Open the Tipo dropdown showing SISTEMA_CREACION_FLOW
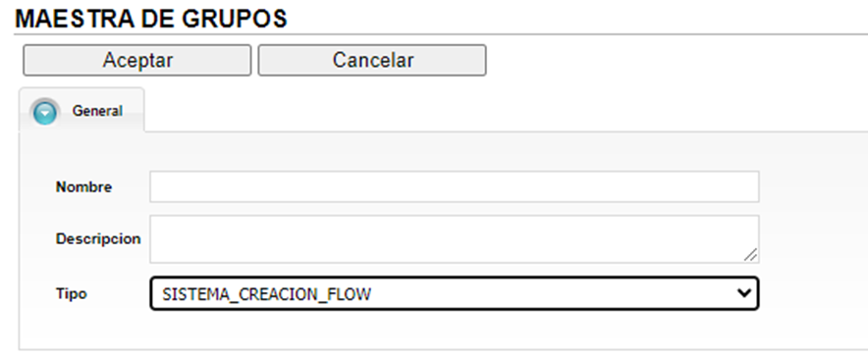This screenshot has width=868, height=355. pos(454,293)
